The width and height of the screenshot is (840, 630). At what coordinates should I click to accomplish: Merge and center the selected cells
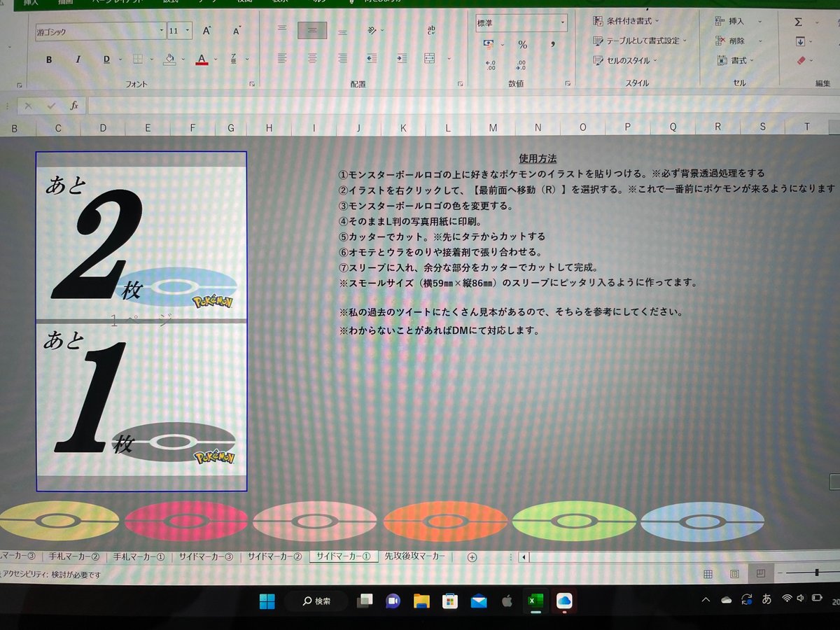(429, 59)
